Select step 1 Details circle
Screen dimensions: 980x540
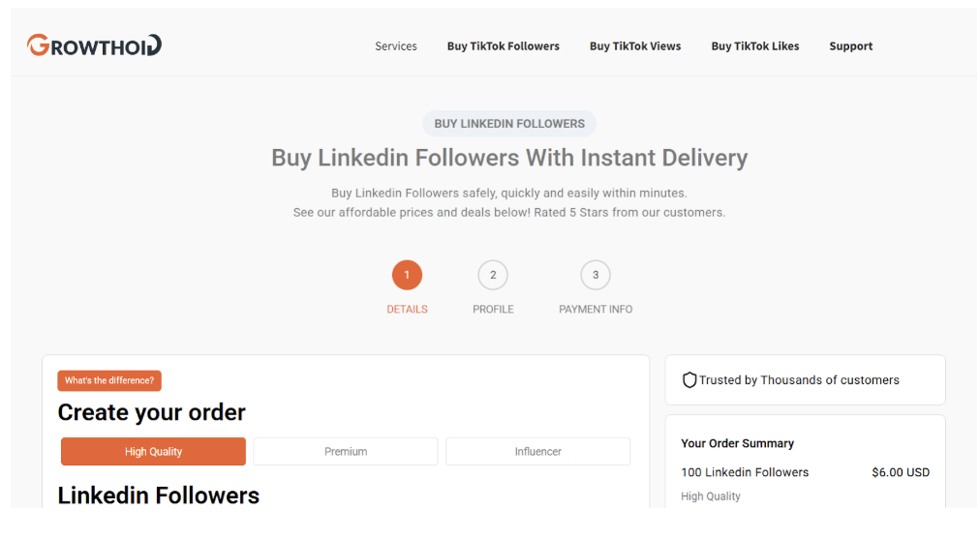point(407,275)
